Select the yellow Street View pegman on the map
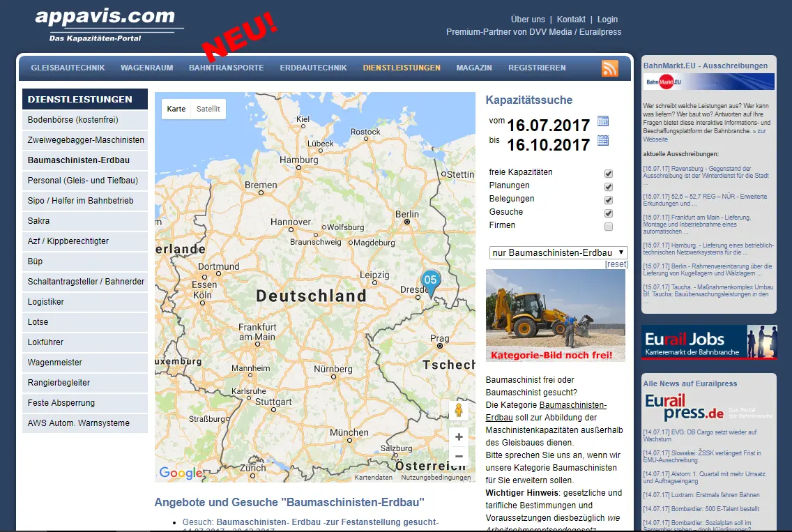Screen dimensions: 792x532 (459, 410)
